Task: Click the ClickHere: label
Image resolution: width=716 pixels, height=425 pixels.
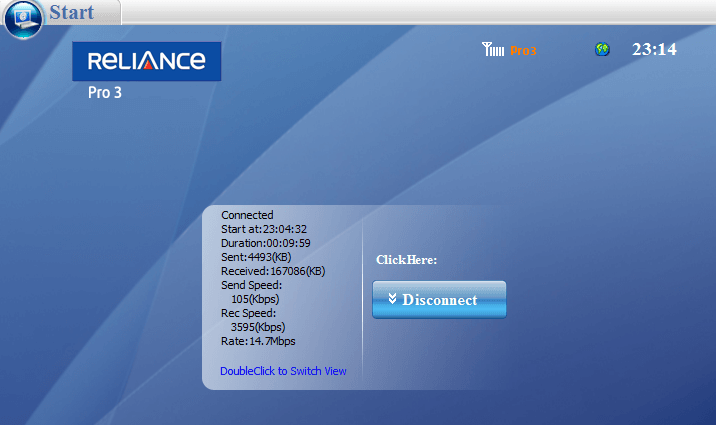Action: pos(406,260)
